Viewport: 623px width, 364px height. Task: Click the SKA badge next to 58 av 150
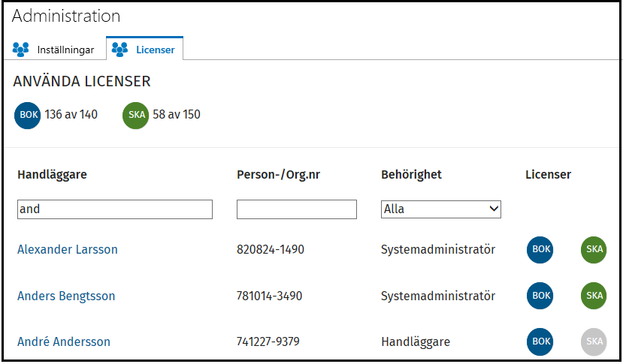coord(135,115)
